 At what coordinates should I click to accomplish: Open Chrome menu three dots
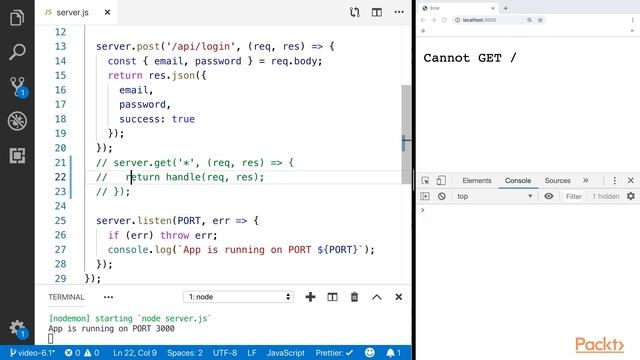tap(633, 20)
